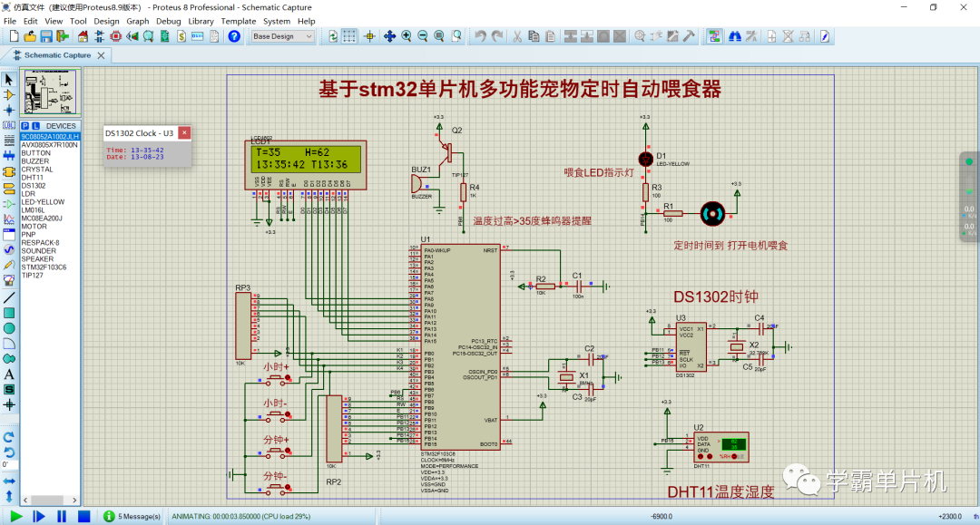Viewport: 980px width, 525px height.
Task: Cut selection with the scissors icon
Action: pos(517,36)
